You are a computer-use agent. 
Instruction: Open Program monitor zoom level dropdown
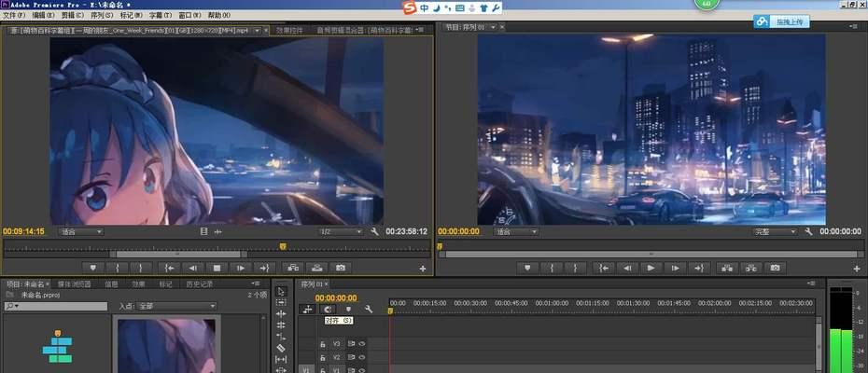(516, 232)
